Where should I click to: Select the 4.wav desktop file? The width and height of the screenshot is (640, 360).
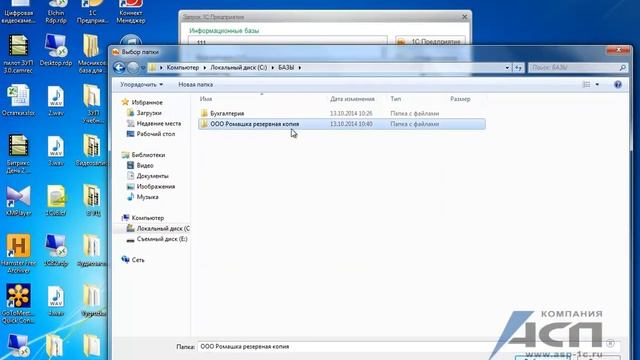tap(56, 301)
